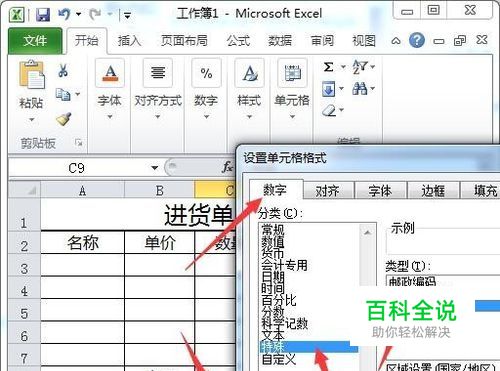Open the Fill options dropdown arrow
Screen dimensions: 500x371
tap(341, 89)
